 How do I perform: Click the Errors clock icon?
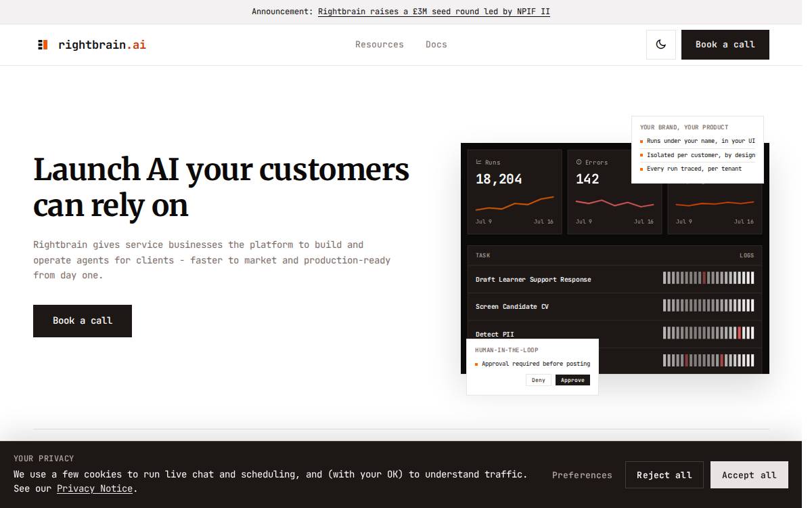[x=579, y=163]
